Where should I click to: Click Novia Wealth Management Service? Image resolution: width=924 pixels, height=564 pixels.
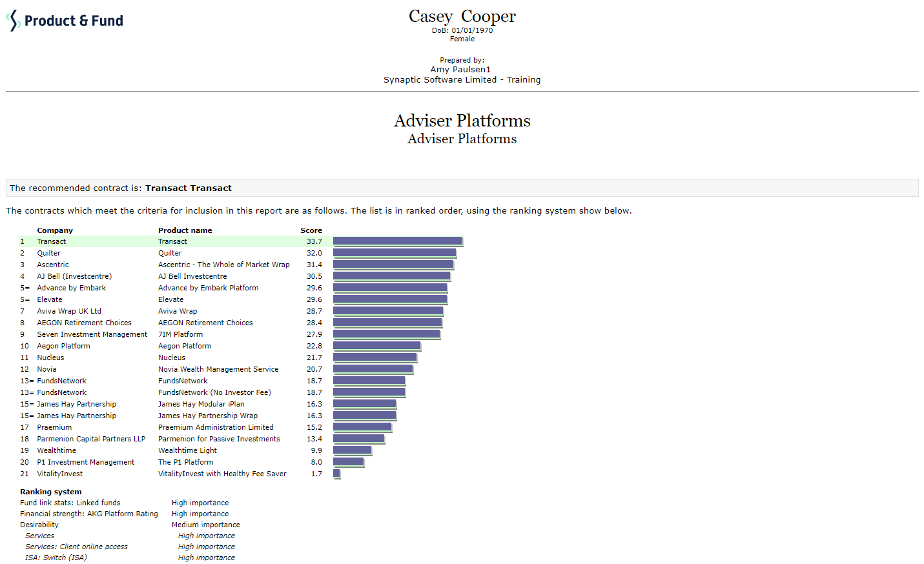[218, 369]
